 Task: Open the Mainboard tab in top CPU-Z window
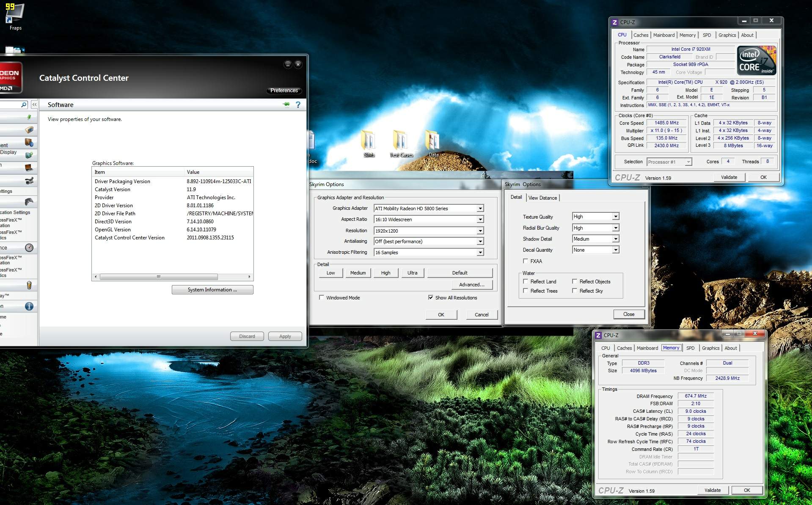pos(664,35)
